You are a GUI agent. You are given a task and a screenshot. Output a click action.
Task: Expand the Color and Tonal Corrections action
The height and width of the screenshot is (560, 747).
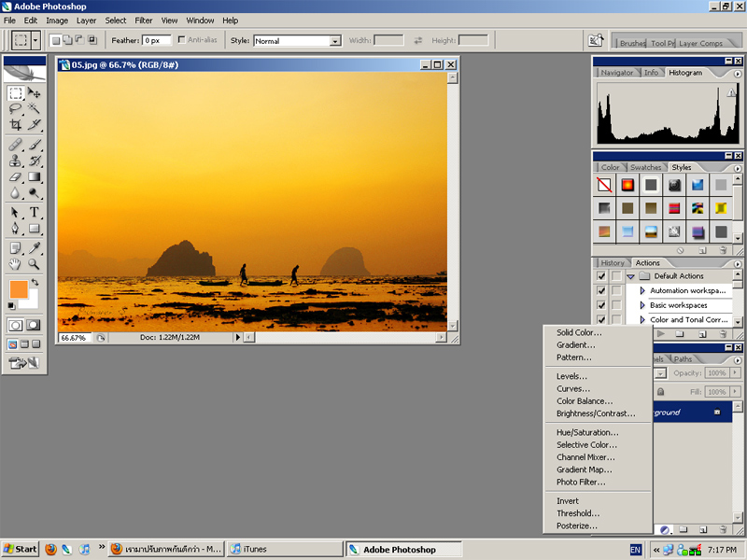pyautogui.click(x=642, y=320)
